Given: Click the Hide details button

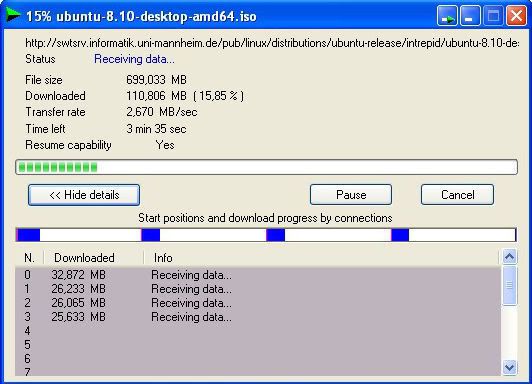Looking at the screenshot, I should click(84, 195).
